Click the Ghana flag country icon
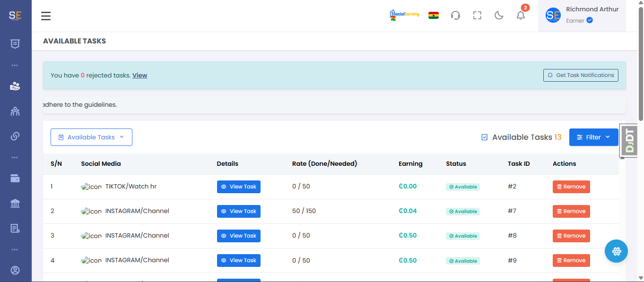Screen dimensions: 644x282 tap(433, 15)
